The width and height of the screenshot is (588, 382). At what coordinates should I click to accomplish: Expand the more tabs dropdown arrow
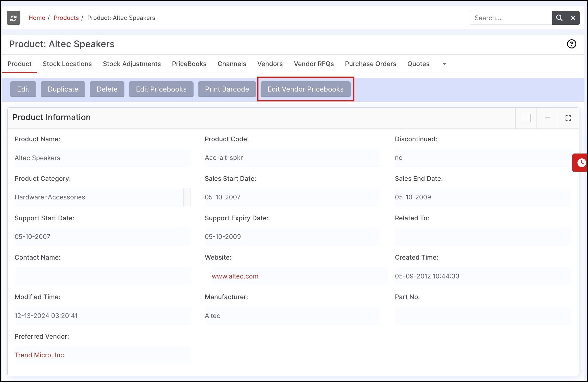coord(444,64)
